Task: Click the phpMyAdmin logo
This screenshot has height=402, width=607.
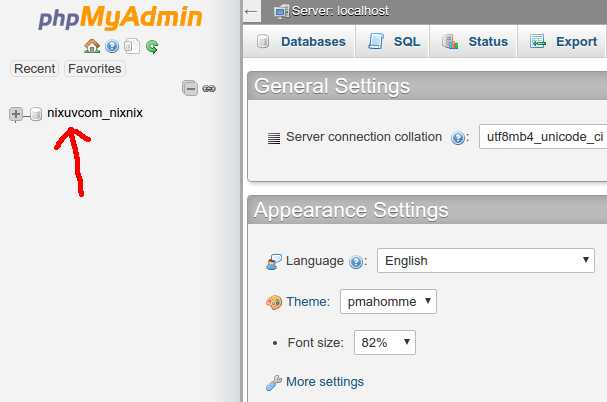Action: [x=120, y=17]
